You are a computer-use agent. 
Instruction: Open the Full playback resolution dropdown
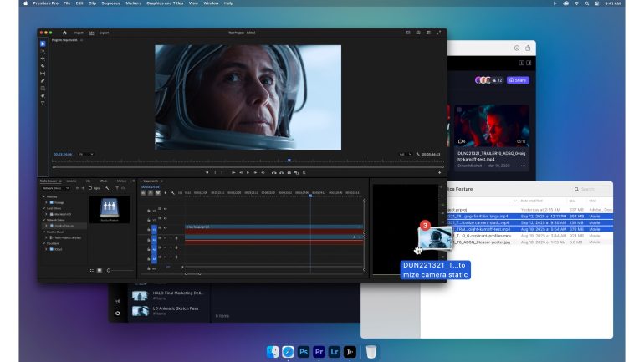(405, 154)
